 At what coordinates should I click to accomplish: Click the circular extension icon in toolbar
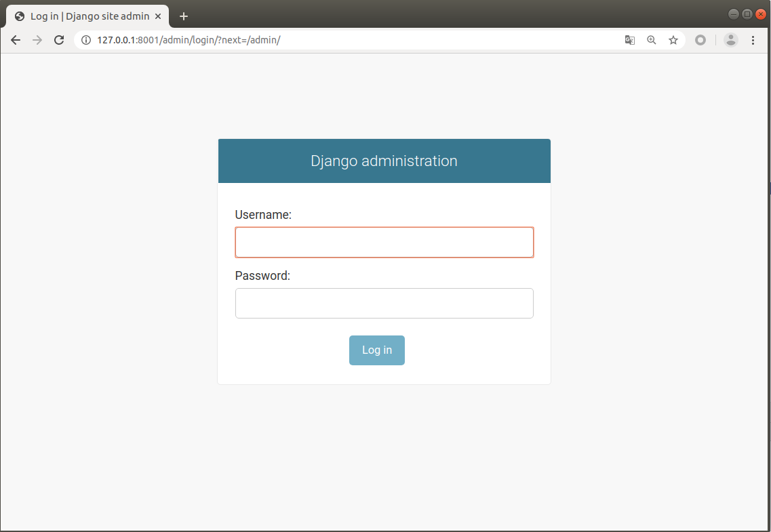point(700,40)
